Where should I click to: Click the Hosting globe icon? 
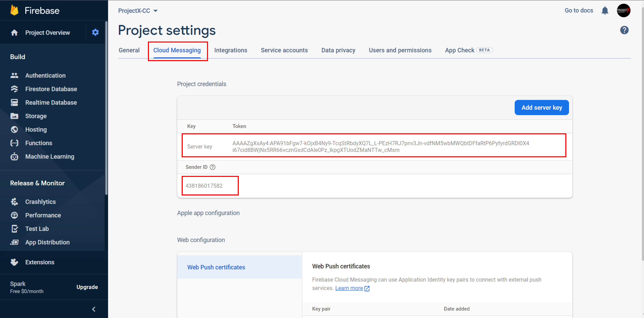tap(14, 129)
